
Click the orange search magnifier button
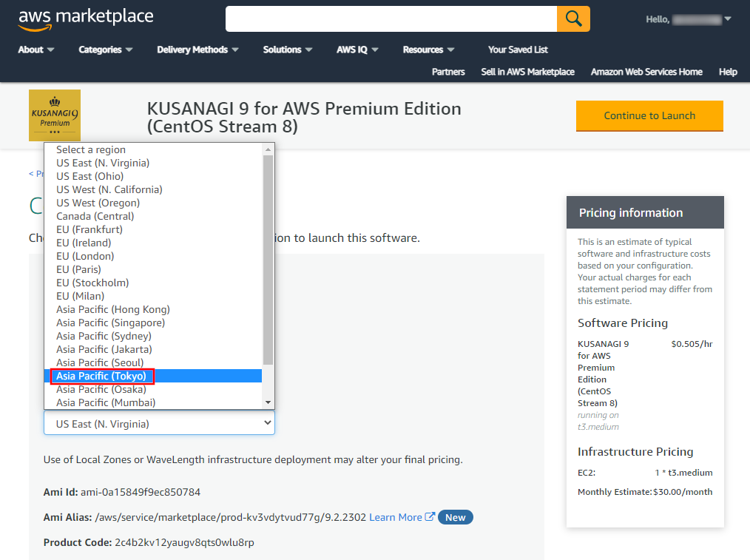pos(573,18)
